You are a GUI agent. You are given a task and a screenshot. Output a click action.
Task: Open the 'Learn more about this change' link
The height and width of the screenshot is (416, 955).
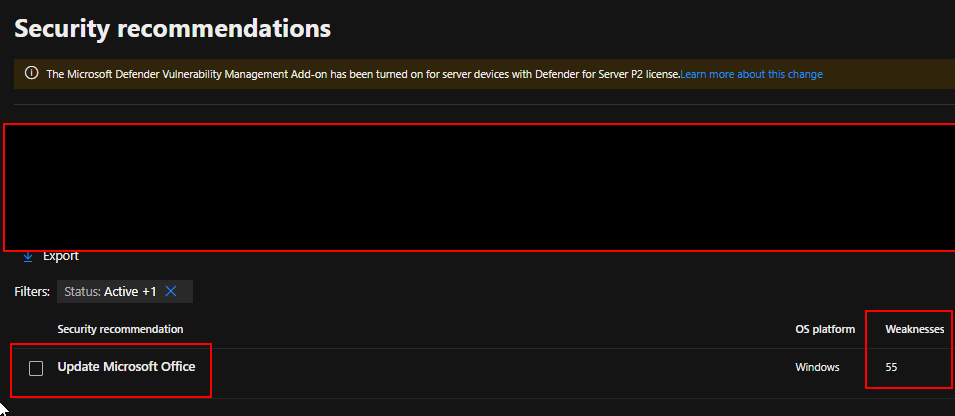coord(751,74)
